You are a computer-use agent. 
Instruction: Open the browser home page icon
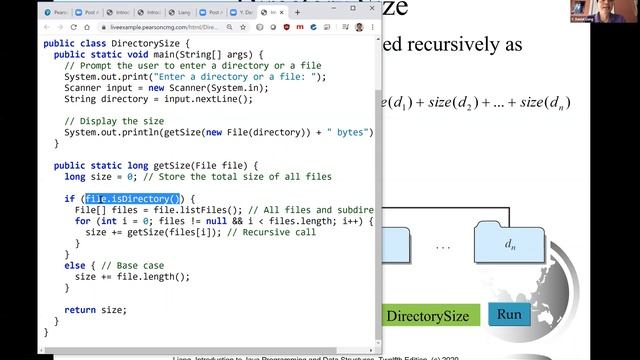[x=87, y=27]
